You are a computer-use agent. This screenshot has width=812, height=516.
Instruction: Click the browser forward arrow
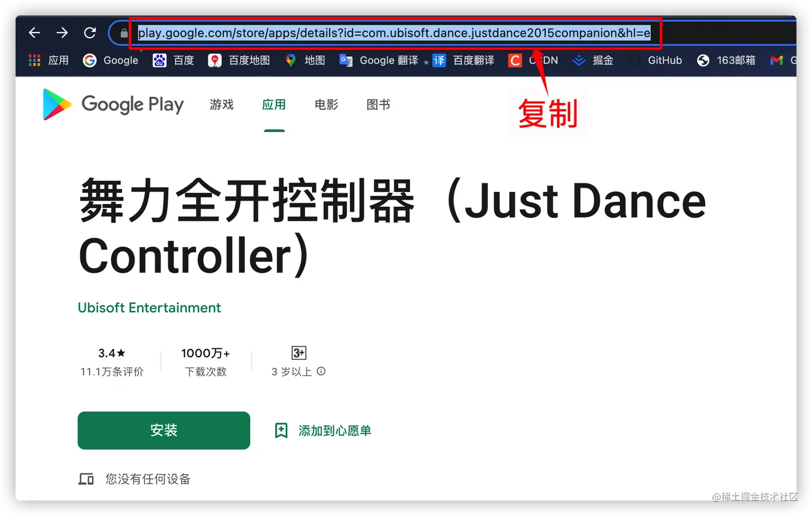[x=62, y=33]
